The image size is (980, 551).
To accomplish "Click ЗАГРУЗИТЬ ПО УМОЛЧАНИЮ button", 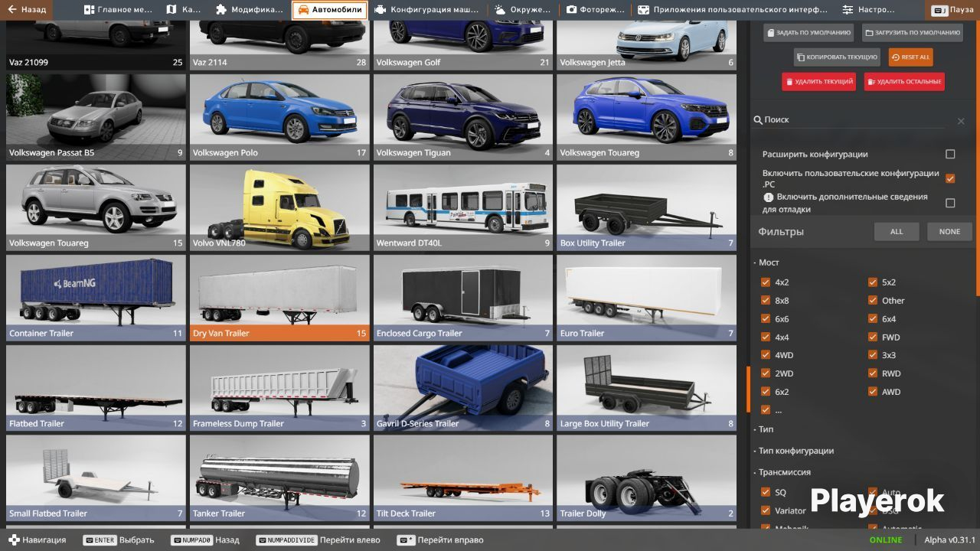I will (x=913, y=33).
